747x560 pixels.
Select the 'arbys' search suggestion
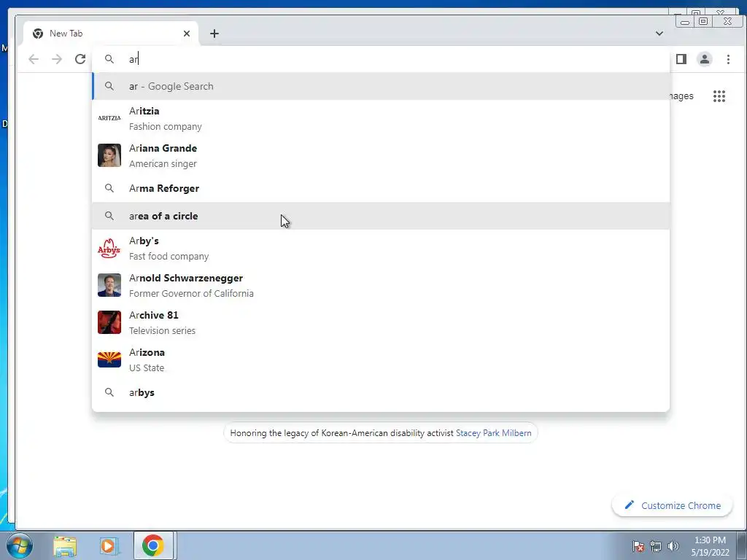pyautogui.click(x=381, y=392)
